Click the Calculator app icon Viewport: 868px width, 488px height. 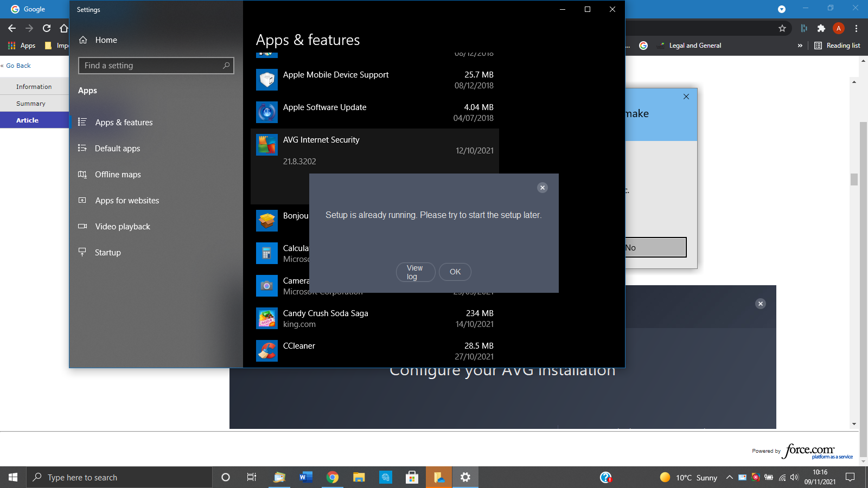point(267,253)
